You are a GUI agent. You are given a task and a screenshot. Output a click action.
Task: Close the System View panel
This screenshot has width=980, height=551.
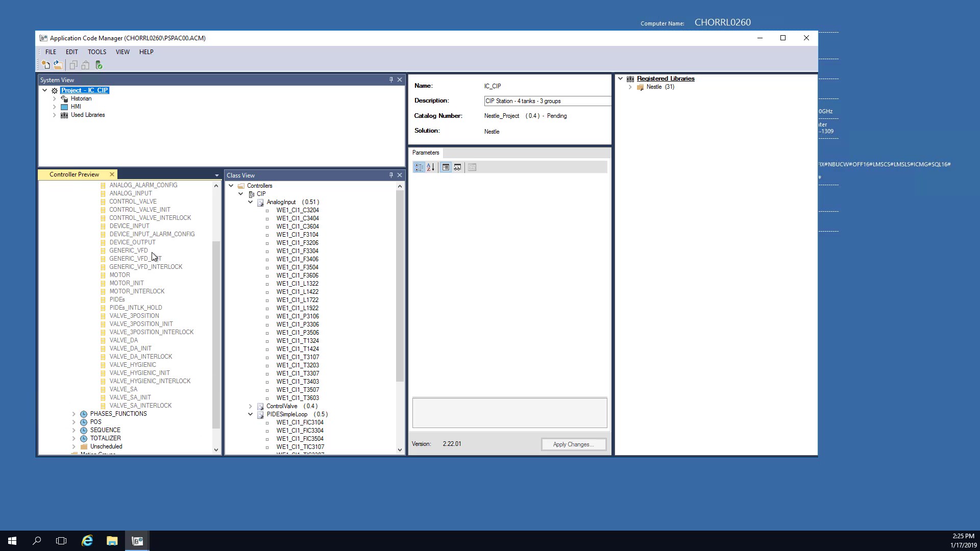(x=400, y=80)
